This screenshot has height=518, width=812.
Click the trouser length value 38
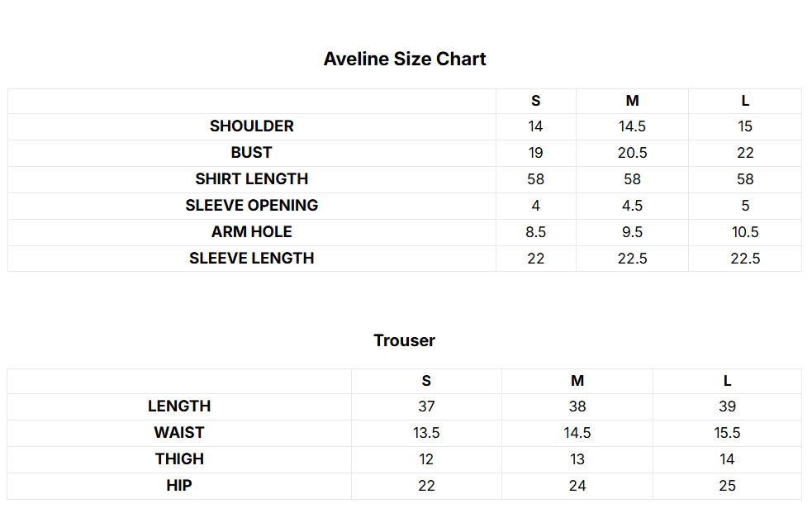pos(577,406)
